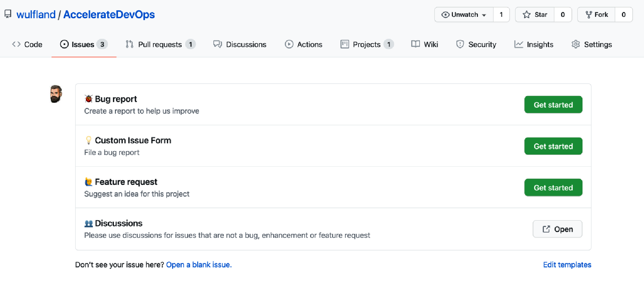Click Edit templates link
The image size is (644, 289).
567,265
